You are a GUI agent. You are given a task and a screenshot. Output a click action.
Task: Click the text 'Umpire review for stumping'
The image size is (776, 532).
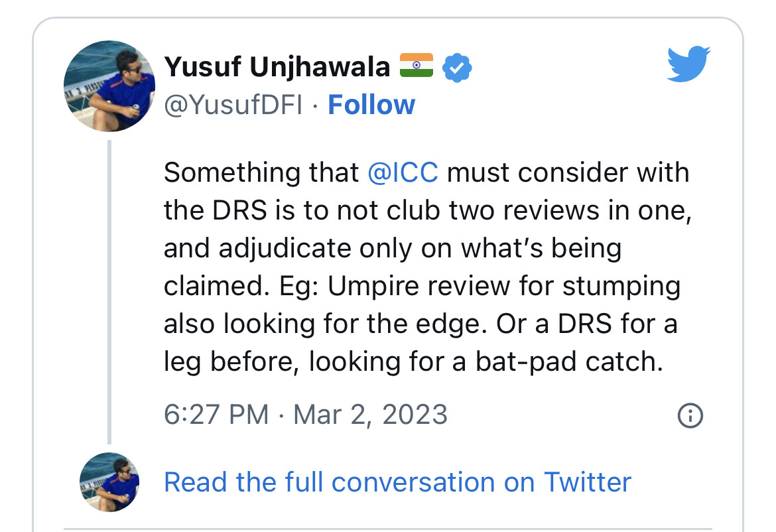pos(504,287)
